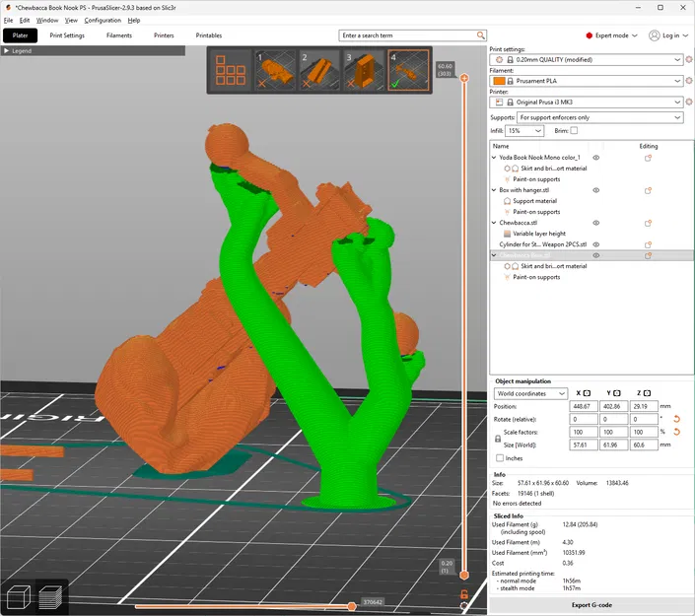Check the Inches checkbox

[x=500, y=457]
